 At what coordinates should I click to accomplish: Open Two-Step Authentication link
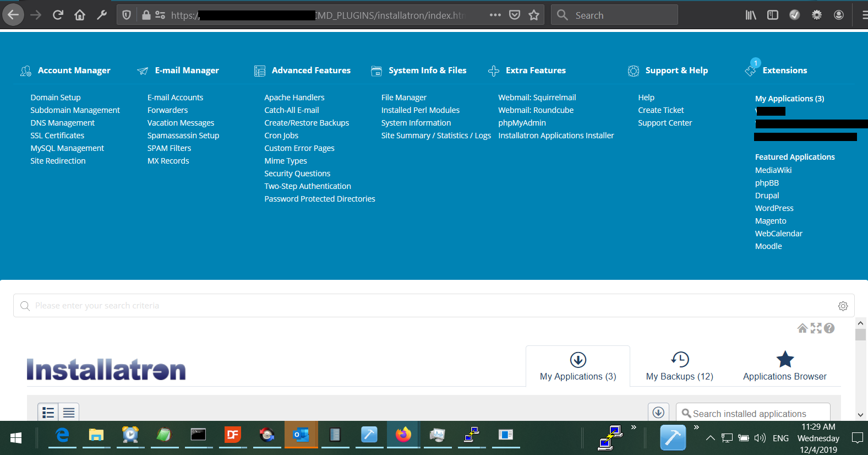tap(308, 186)
